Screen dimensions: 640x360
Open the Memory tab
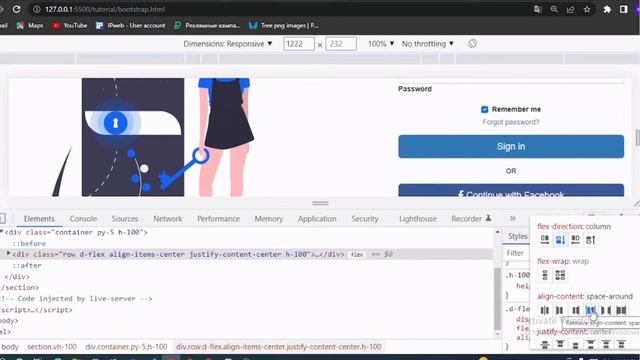coord(269,219)
